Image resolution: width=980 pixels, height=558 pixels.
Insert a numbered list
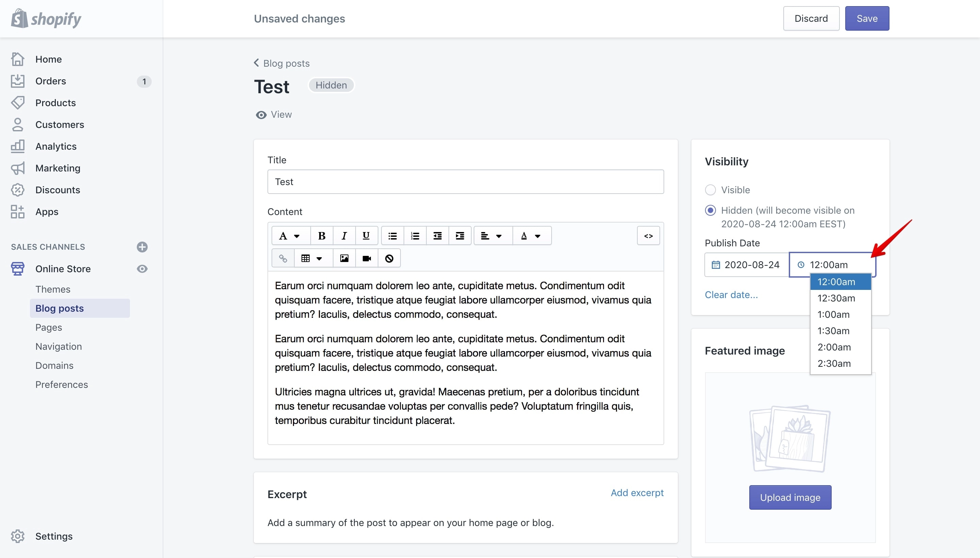pyautogui.click(x=415, y=236)
